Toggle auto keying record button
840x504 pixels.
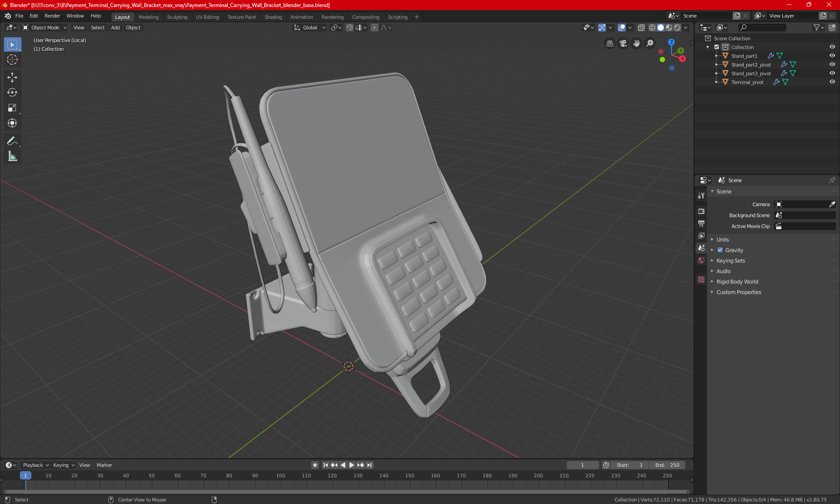pyautogui.click(x=315, y=465)
